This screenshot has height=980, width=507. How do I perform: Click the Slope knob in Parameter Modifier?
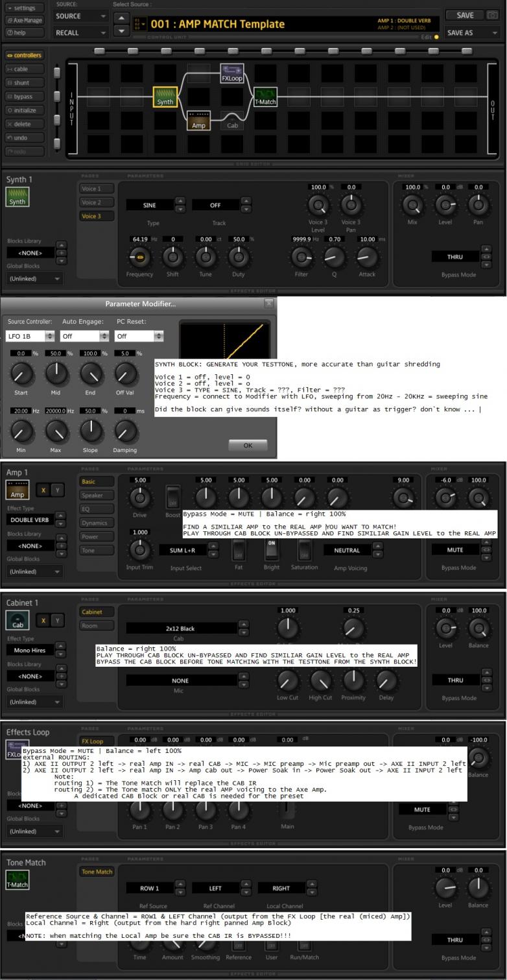point(91,430)
